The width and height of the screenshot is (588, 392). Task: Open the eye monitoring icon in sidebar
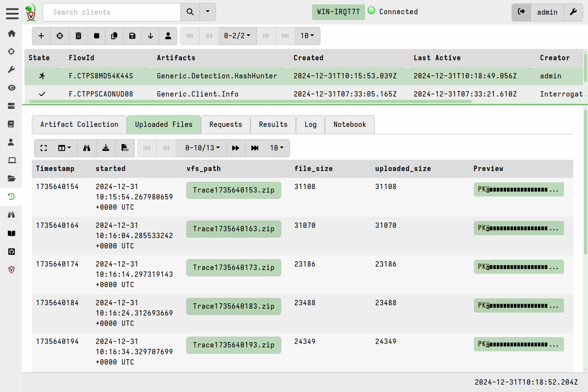pyautogui.click(x=11, y=88)
